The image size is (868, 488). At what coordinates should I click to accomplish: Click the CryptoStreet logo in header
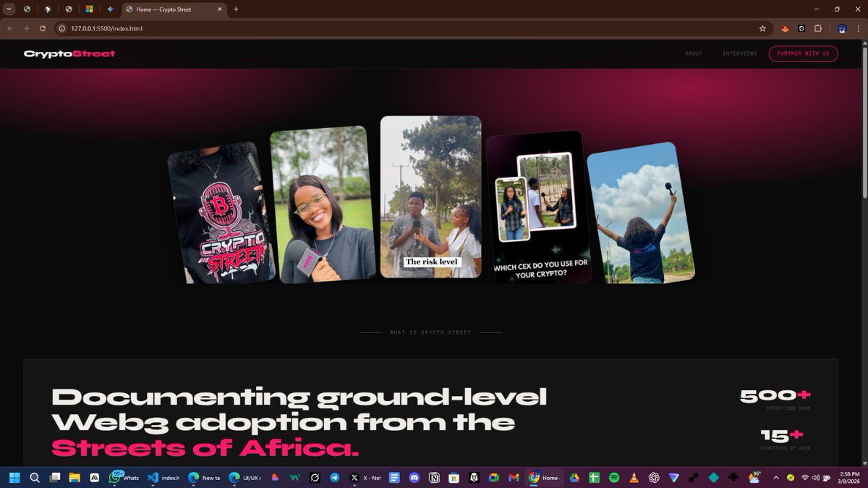pos(69,54)
